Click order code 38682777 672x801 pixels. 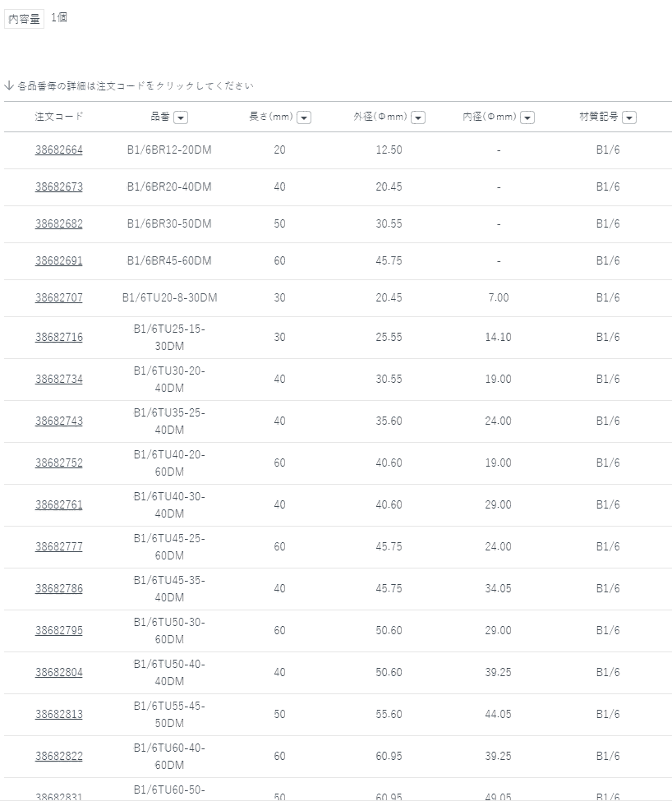tap(59, 546)
